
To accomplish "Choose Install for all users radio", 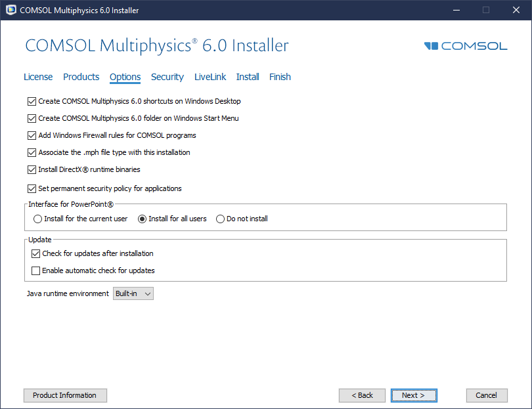I will pyautogui.click(x=142, y=219).
